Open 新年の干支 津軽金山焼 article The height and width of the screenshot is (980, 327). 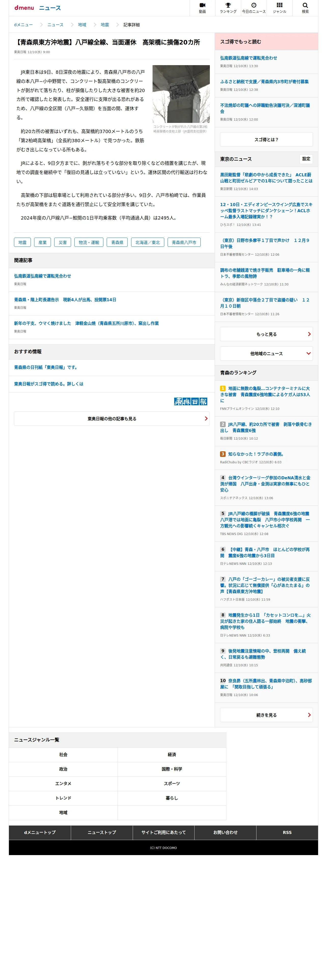[x=86, y=323]
